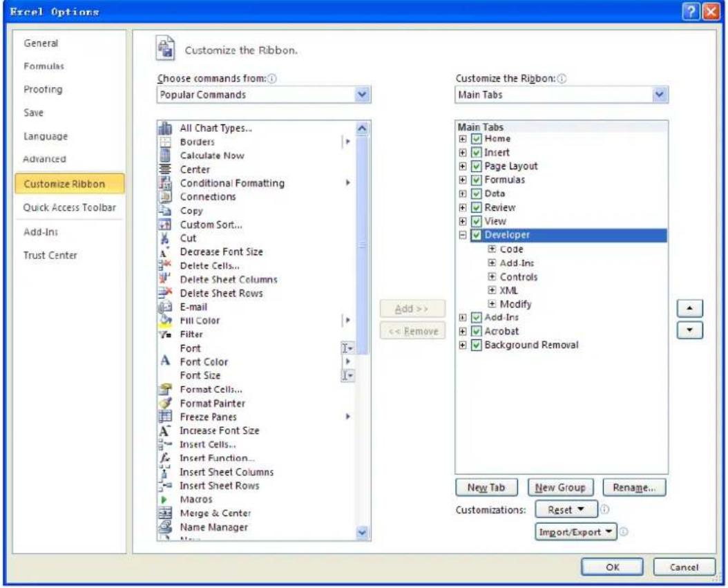Select the Format Painter brush icon
728x588 pixels.
(x=165, y=403)
